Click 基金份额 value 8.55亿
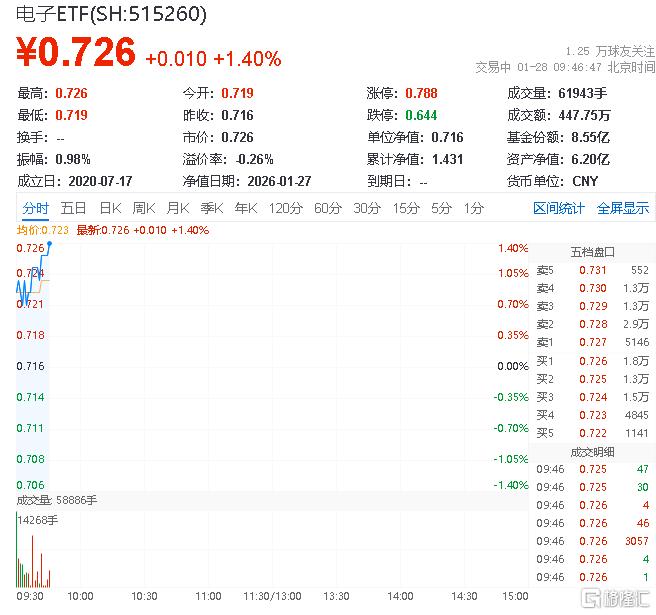Screen dimensions: 656x615 point(590,137)
